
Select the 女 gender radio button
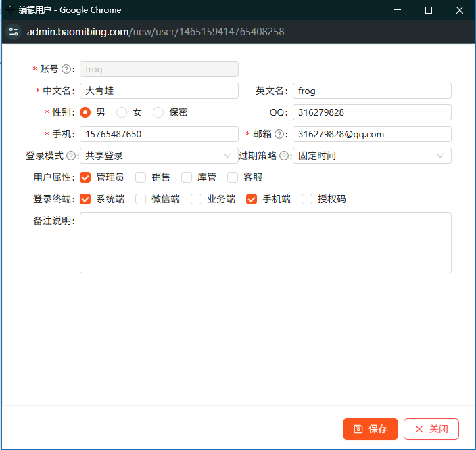(x=122, y=112)
